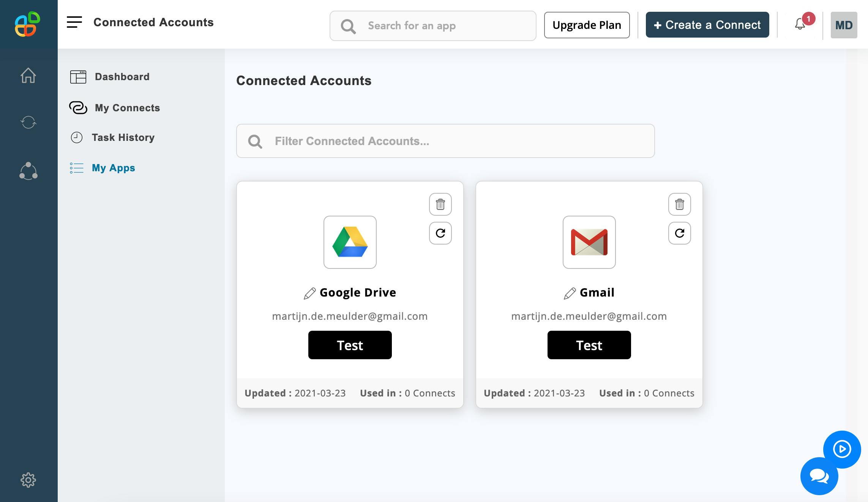
Task: Edit Google Drive account name with pencil
Action: coord(309,293)
